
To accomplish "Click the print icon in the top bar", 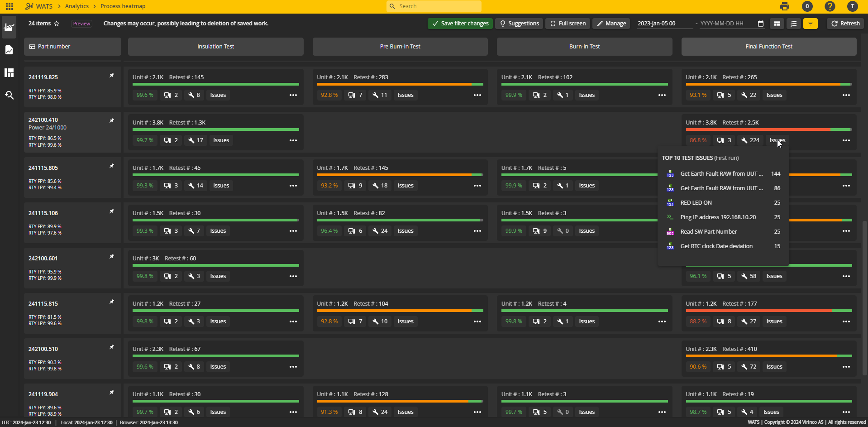I will point(784,6).
